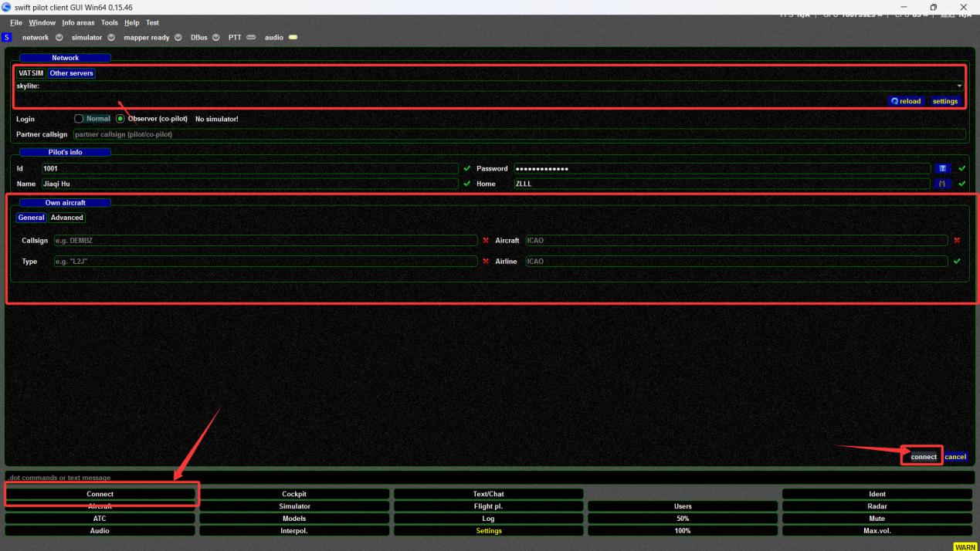The height and width of the screenshot is (551, 980).
Task: Open the File menu
Action: [x=17, y=23]
